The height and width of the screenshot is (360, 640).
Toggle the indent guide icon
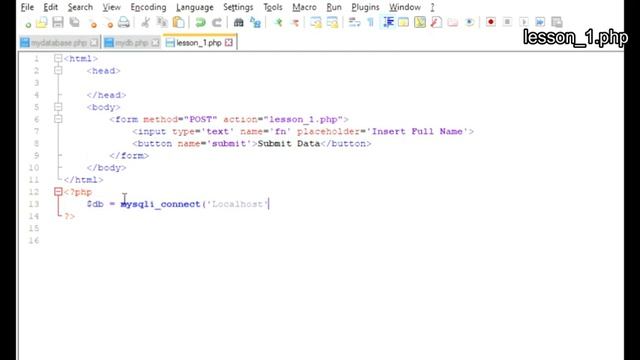[388, 22]
